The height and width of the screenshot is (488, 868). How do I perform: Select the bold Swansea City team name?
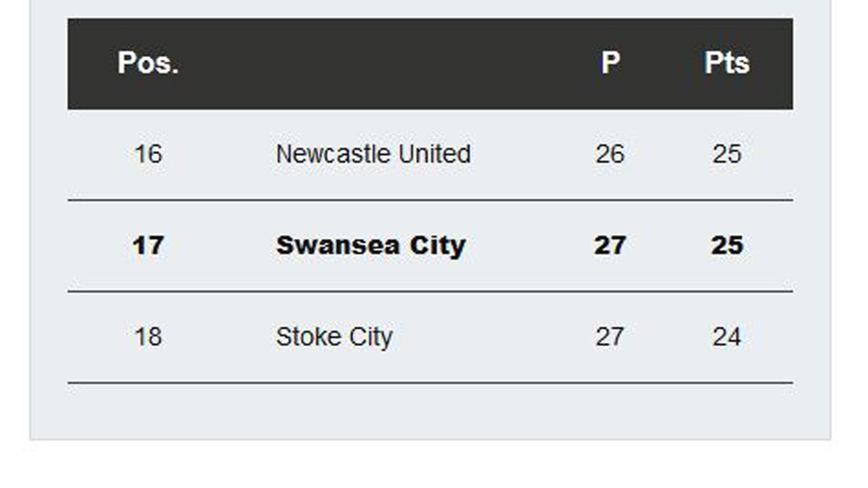(x=371, y=246)
